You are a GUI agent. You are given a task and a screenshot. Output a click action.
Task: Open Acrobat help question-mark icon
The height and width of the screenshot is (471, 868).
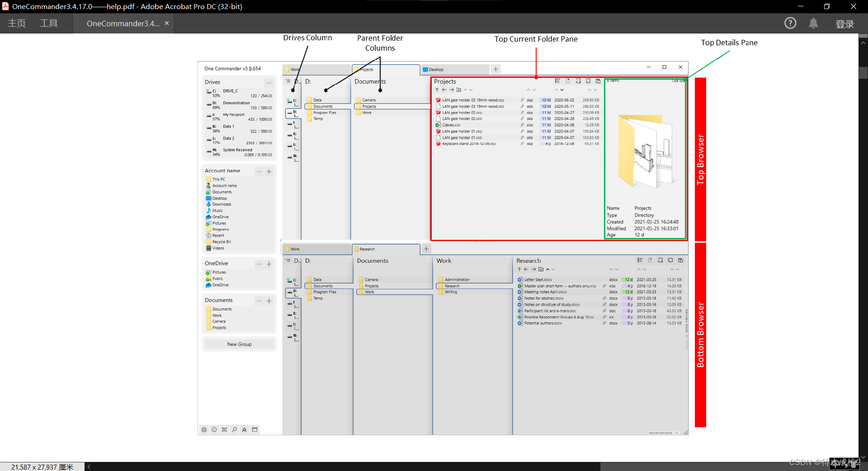coord(790,23)
